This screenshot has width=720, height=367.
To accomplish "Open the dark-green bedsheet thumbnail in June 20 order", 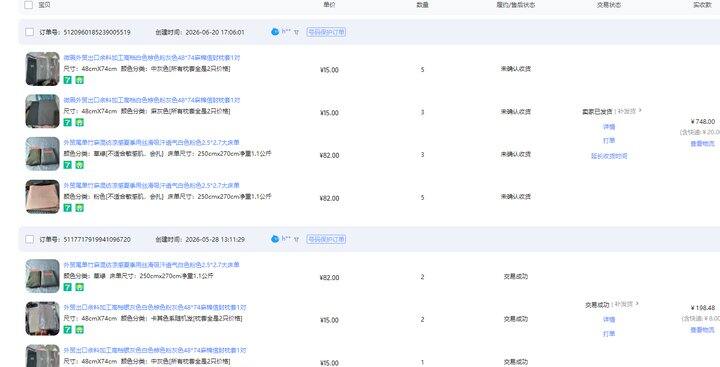I will coord(43,154).
